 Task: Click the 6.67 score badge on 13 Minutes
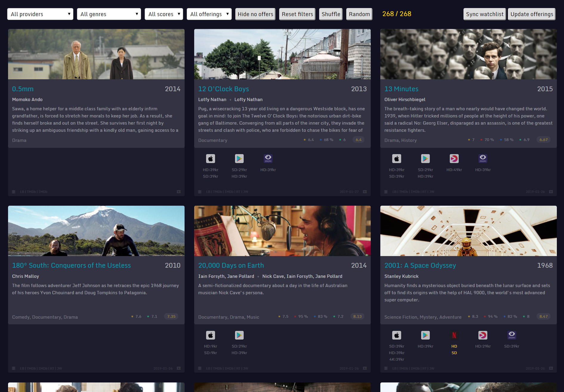point(543,140)
